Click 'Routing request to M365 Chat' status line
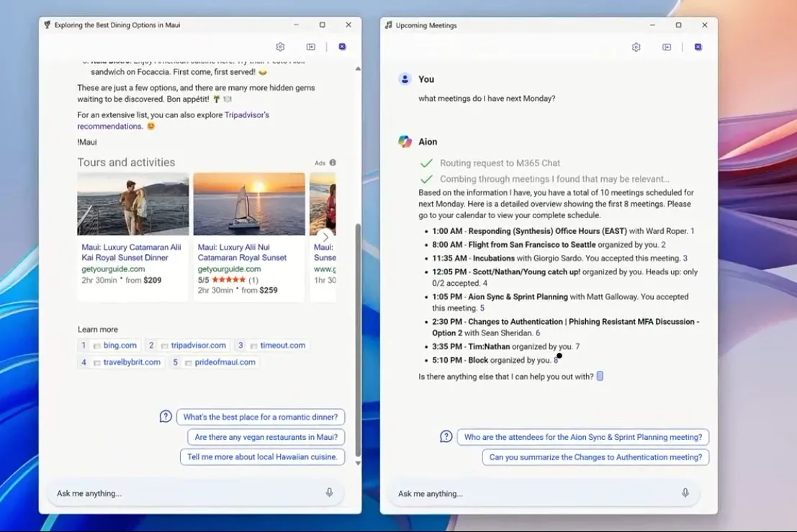 click(x=500, y=163)
